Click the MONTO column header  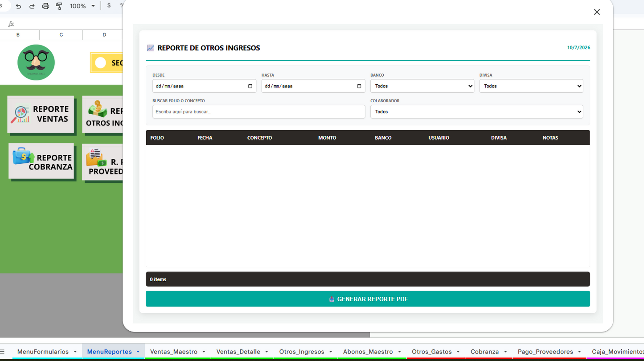pos(327,138)
